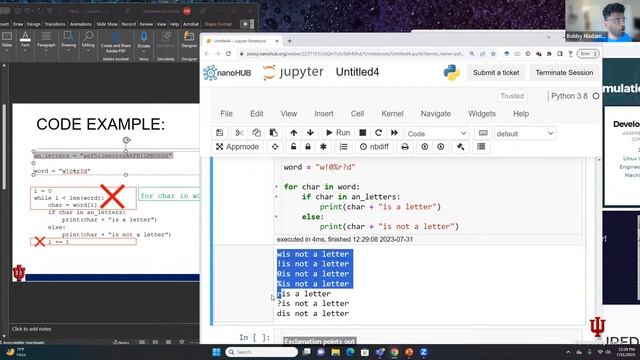Screen dimensions: 640x360
Task: Click the nanoHUB logo
Action: [227, 73]
